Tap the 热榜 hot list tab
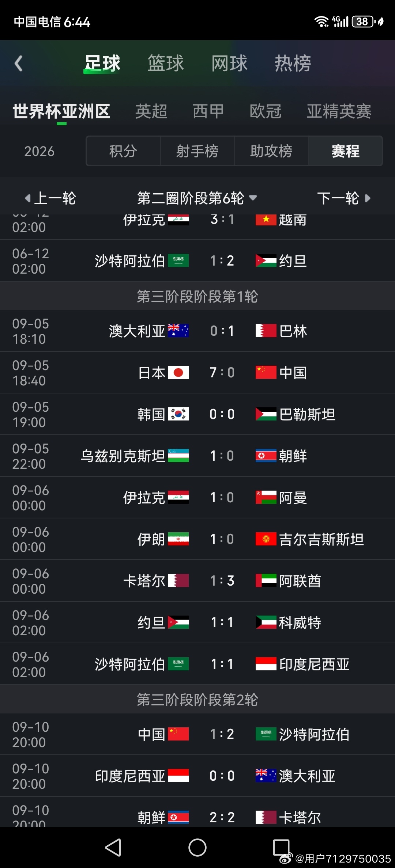The height and width of the screenshot is (868, 395). tap(293, 63)
